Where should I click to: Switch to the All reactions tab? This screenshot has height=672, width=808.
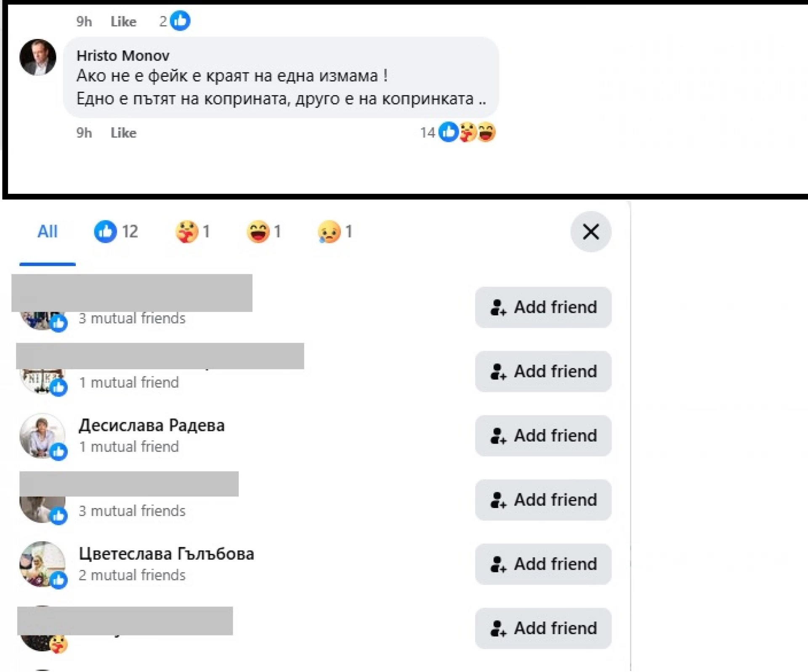(x=47, y=232)
